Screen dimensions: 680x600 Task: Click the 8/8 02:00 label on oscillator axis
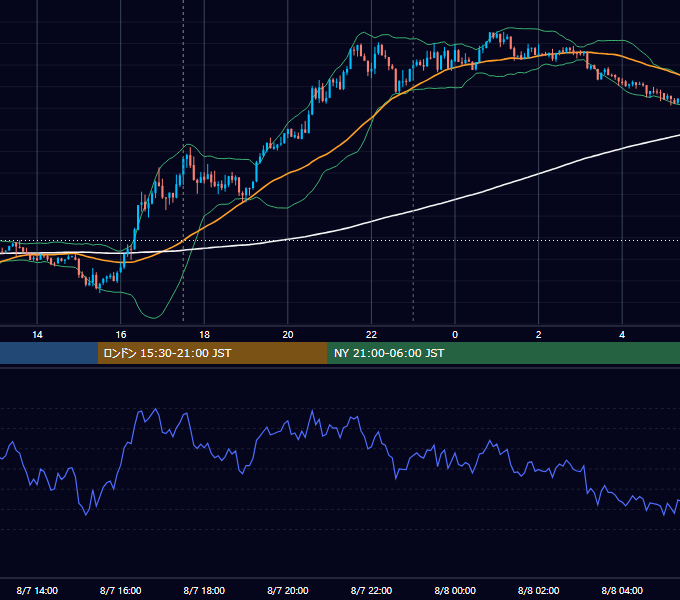pos(539,590)
